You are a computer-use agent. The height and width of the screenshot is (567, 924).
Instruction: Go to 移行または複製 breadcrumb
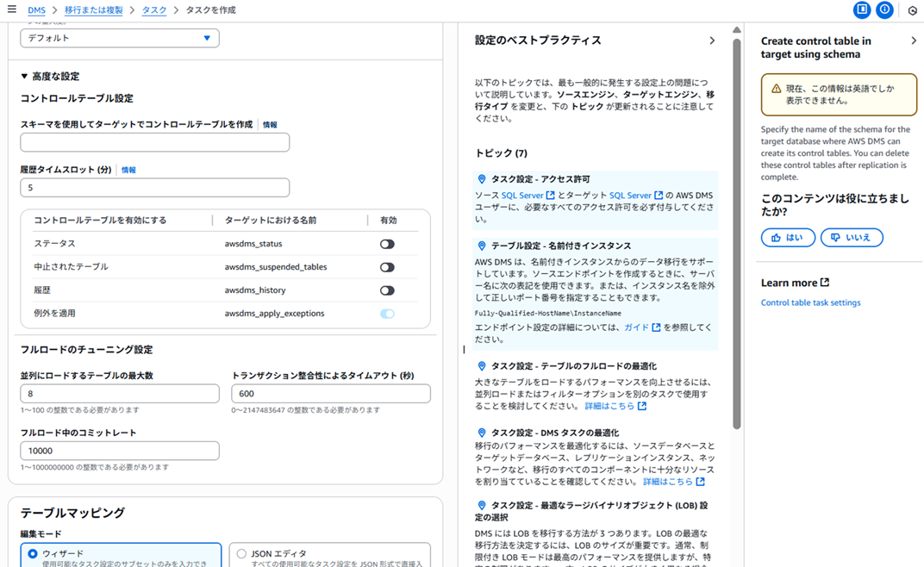pyautogui.click(x=94, y=10)
